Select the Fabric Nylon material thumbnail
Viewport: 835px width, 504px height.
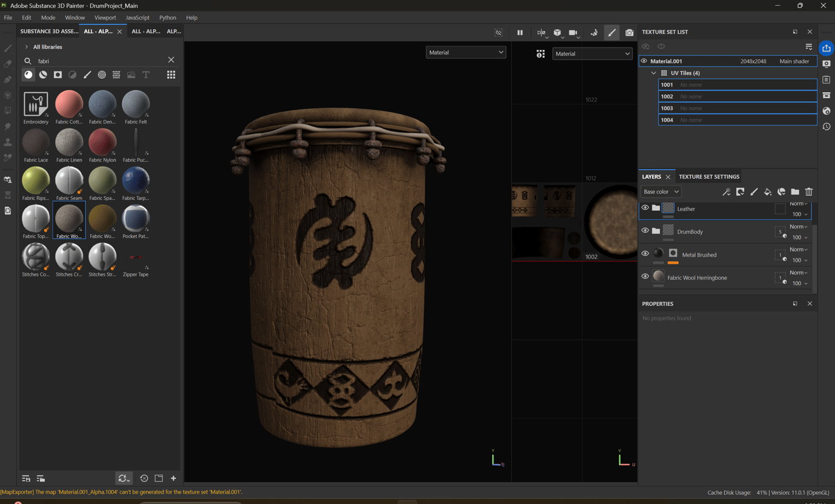tap(103, 143)
